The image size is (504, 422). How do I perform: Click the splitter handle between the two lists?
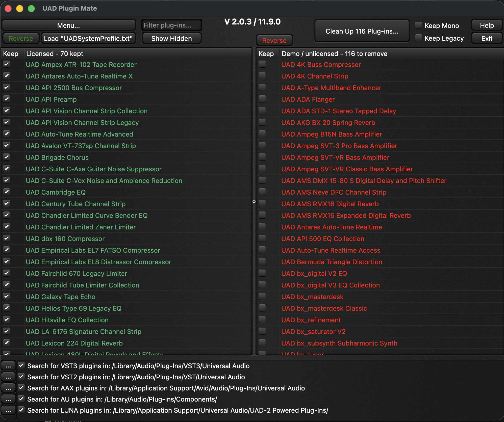pyautogui.click(x=254, y=201)
